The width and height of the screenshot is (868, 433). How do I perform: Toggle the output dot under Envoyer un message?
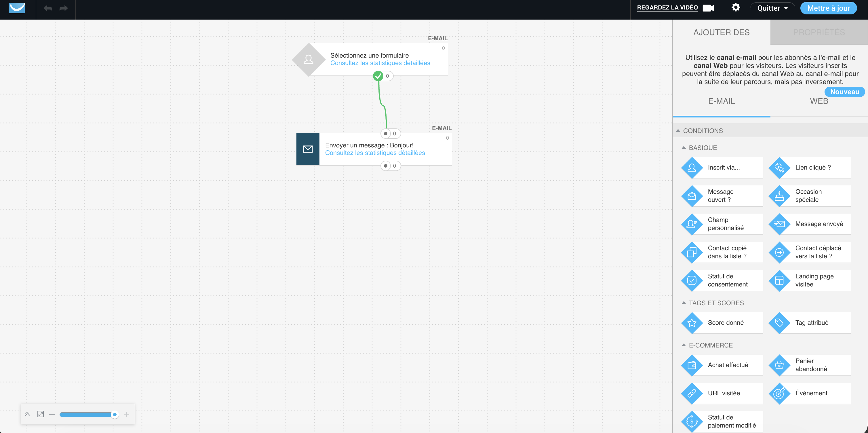click(x=385, y=166)
